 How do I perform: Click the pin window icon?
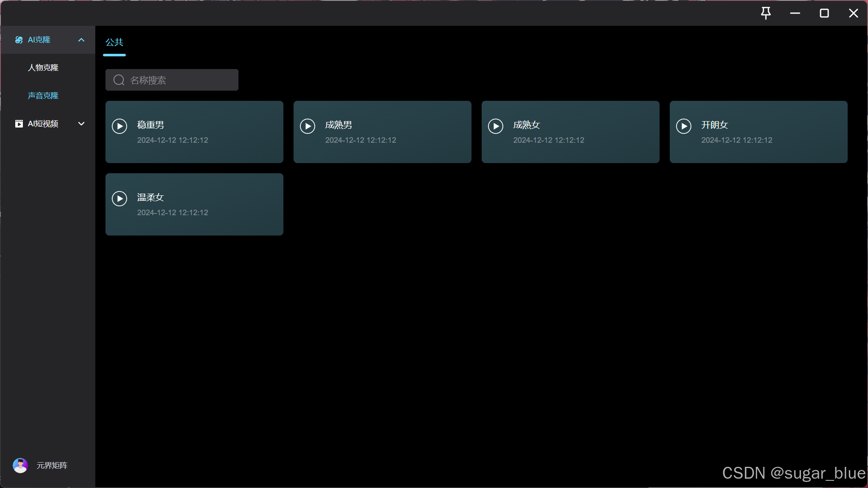coord(766,13)
